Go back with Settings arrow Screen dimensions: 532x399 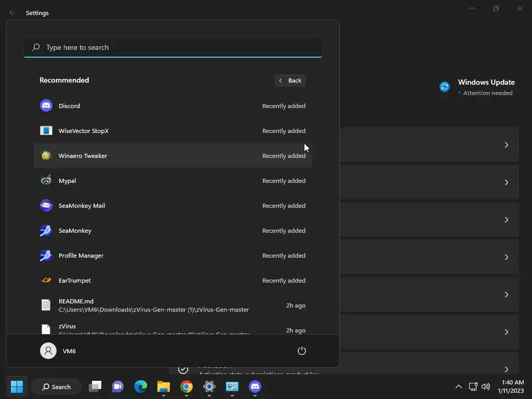point(12,12)
